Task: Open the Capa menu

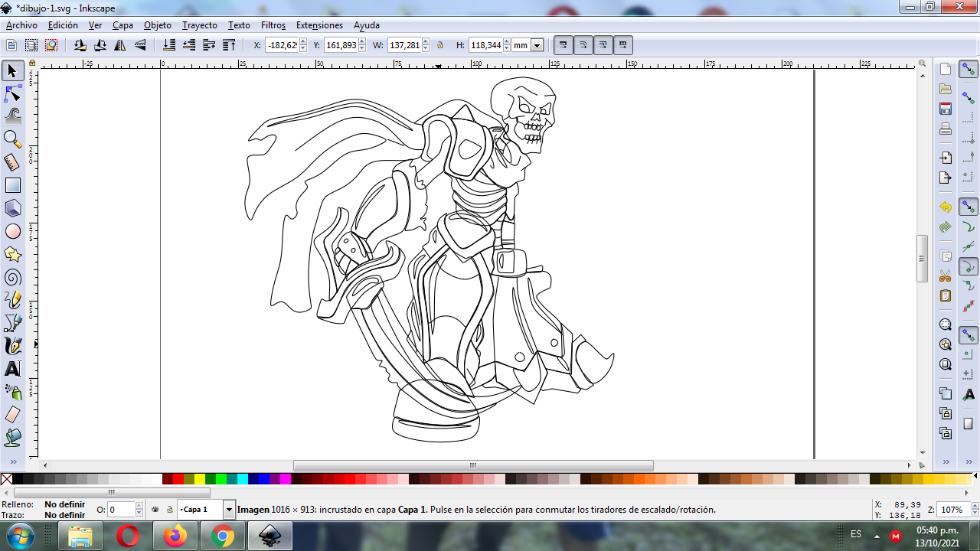Action: [122, 25]
